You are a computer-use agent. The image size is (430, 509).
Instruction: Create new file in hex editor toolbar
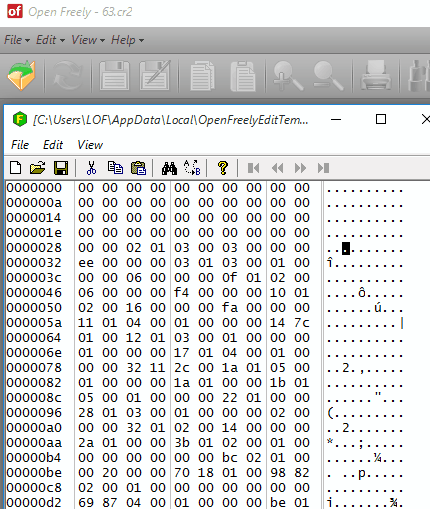tap(16, 168)
